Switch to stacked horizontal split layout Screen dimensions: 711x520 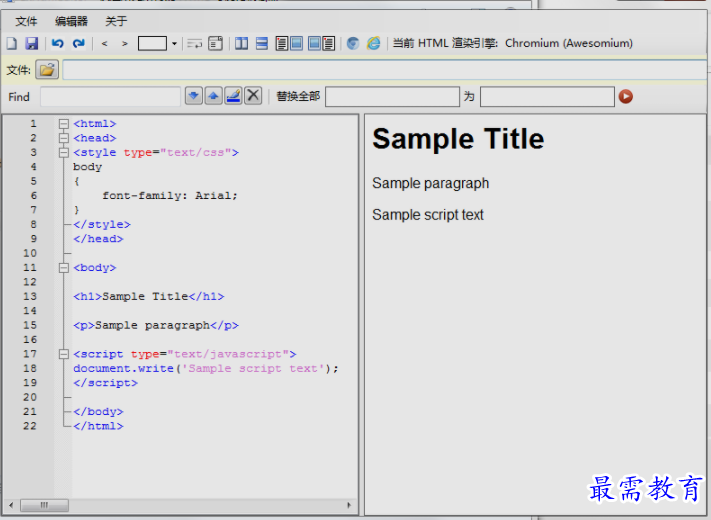(x=262, y=44)
